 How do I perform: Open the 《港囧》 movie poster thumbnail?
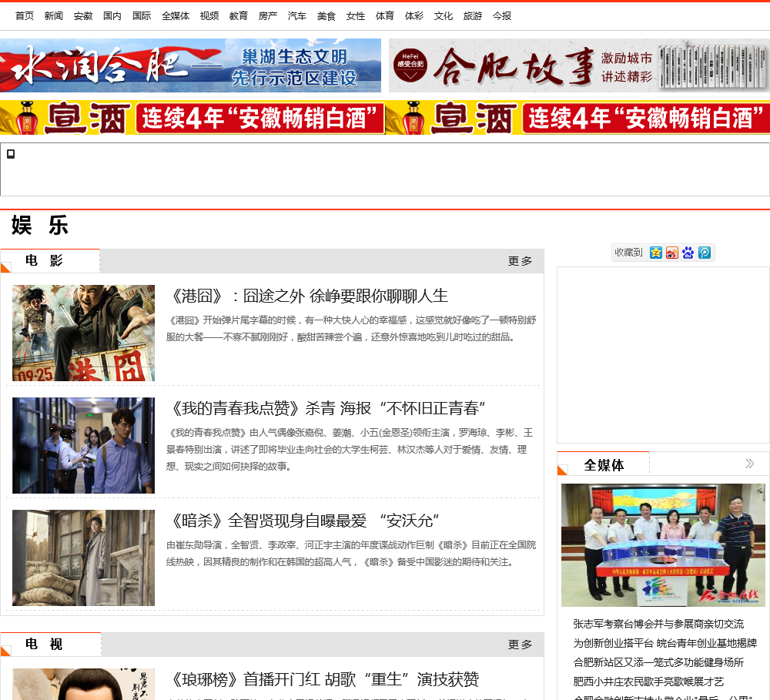(83, 333)
